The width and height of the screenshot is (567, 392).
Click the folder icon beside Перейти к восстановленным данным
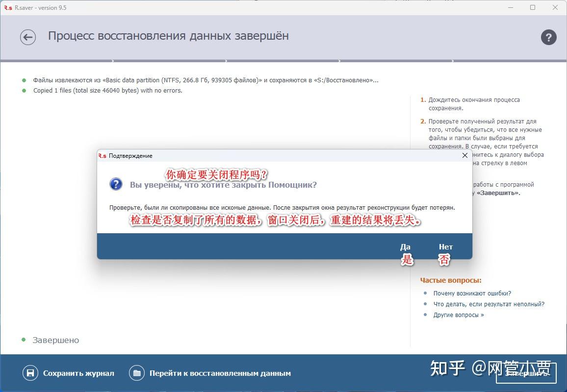137,372
